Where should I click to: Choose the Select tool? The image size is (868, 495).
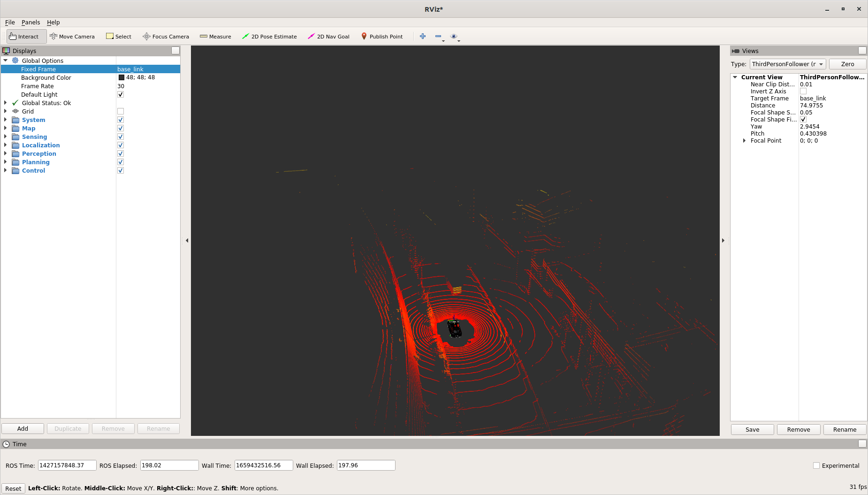119,37
